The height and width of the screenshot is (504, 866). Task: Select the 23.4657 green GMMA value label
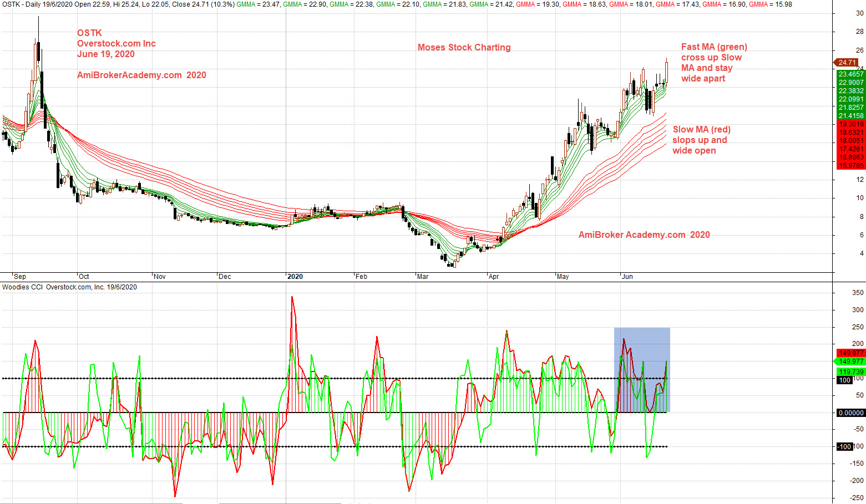(x=850, y=74)
